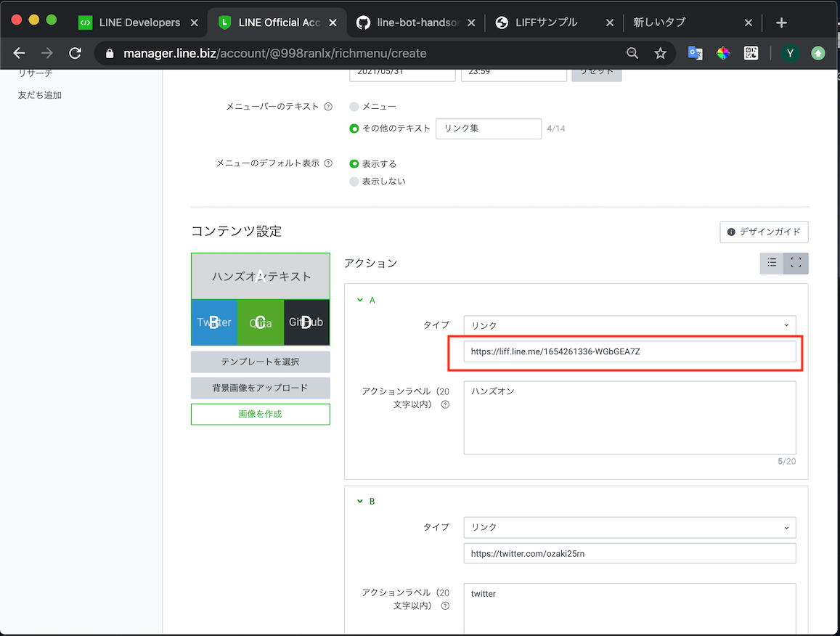Close the line-bot-handson tab
840x636 pixels.
471,23
